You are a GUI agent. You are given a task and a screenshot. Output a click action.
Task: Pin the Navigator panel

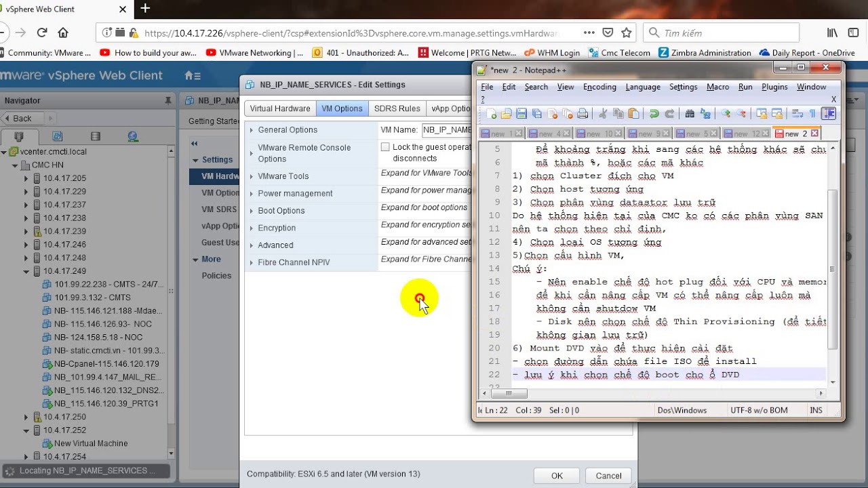click(168, 100)
